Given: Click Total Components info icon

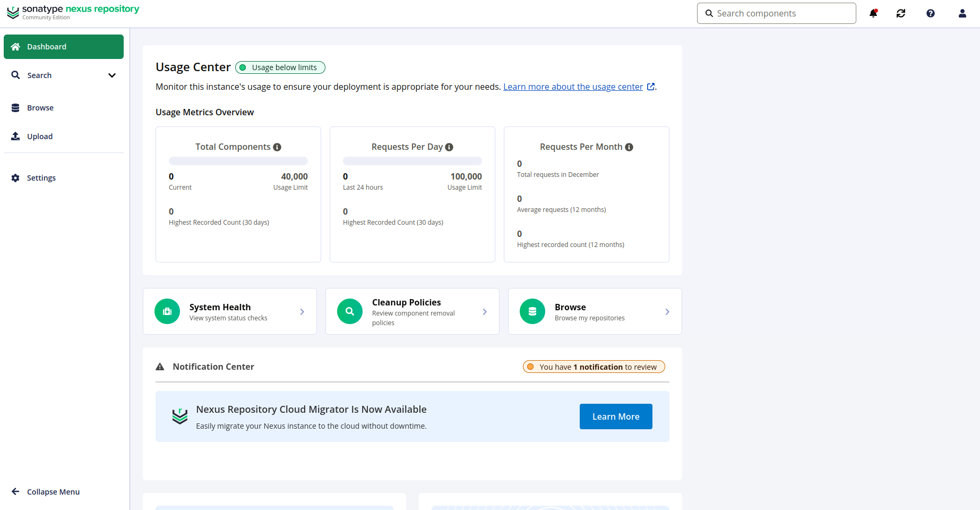Looking at the screenshot, I should [277, 147].
